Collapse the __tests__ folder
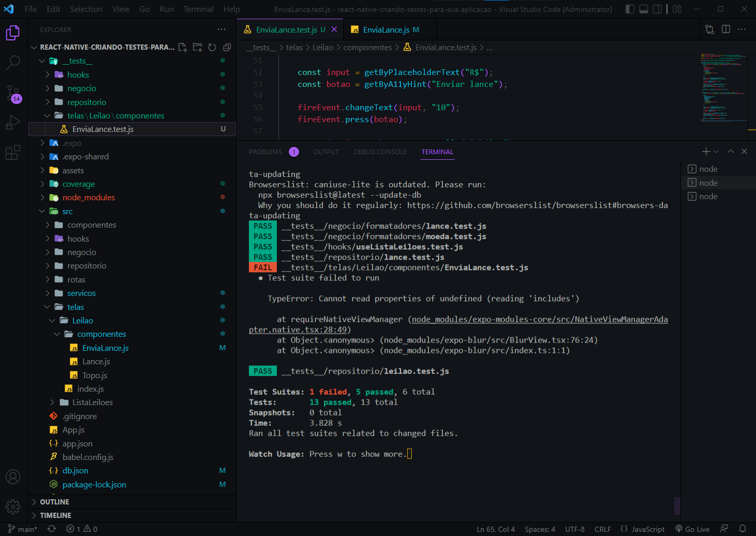 pos(132,61)
